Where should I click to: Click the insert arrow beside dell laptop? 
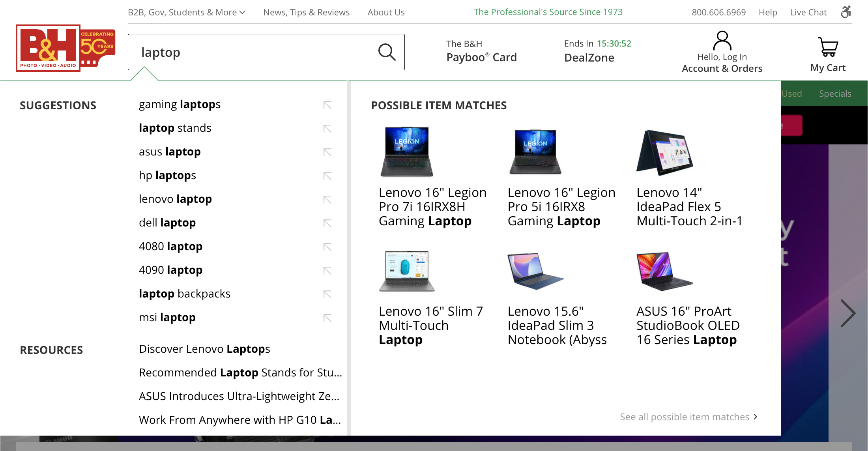point(327,223)
